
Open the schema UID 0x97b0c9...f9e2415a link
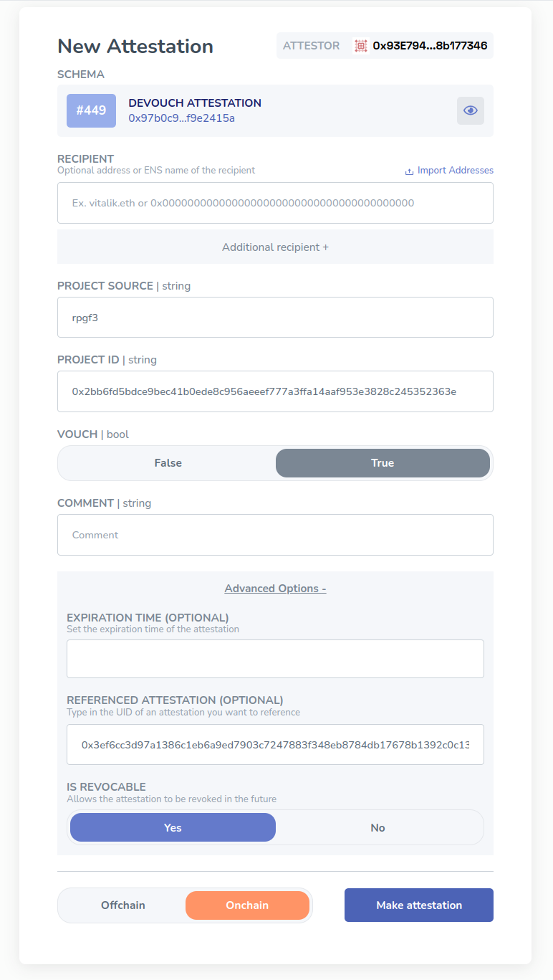[x=182, y=118]
